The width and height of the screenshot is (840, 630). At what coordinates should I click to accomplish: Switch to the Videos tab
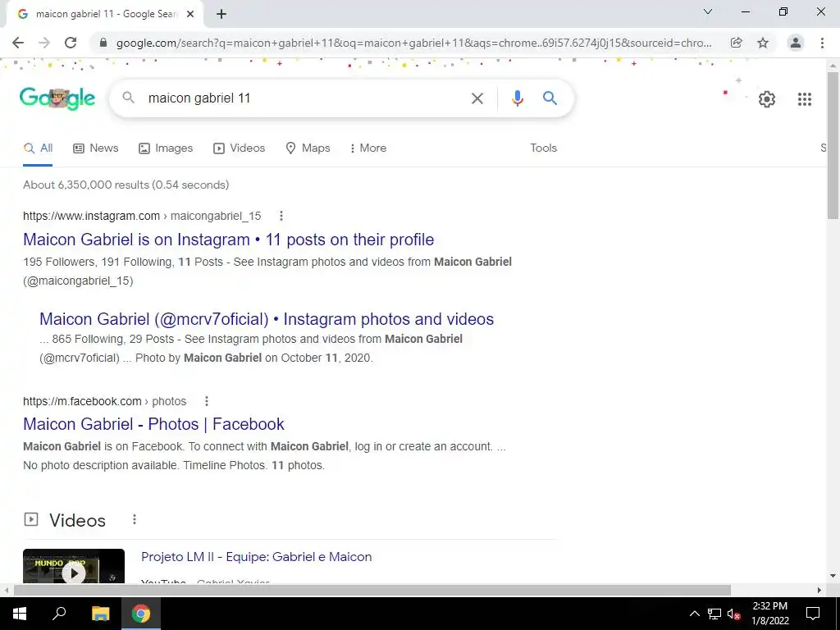pos(239,148)
